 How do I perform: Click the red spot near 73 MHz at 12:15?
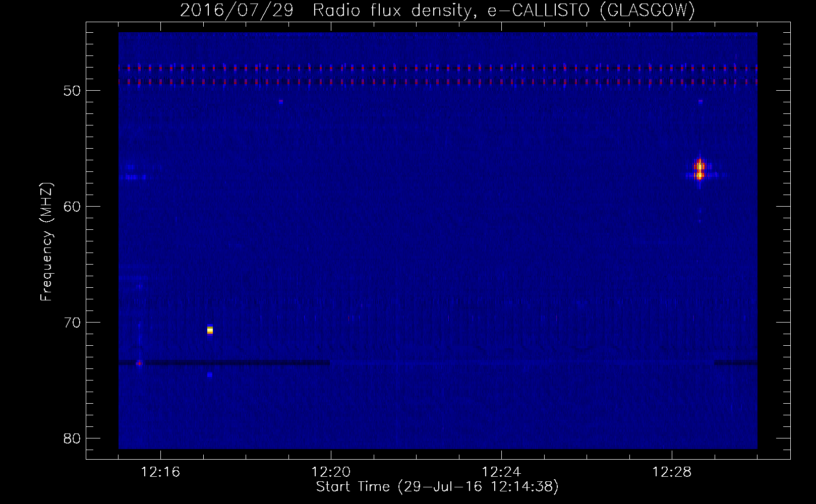click(x=139, y=363)
